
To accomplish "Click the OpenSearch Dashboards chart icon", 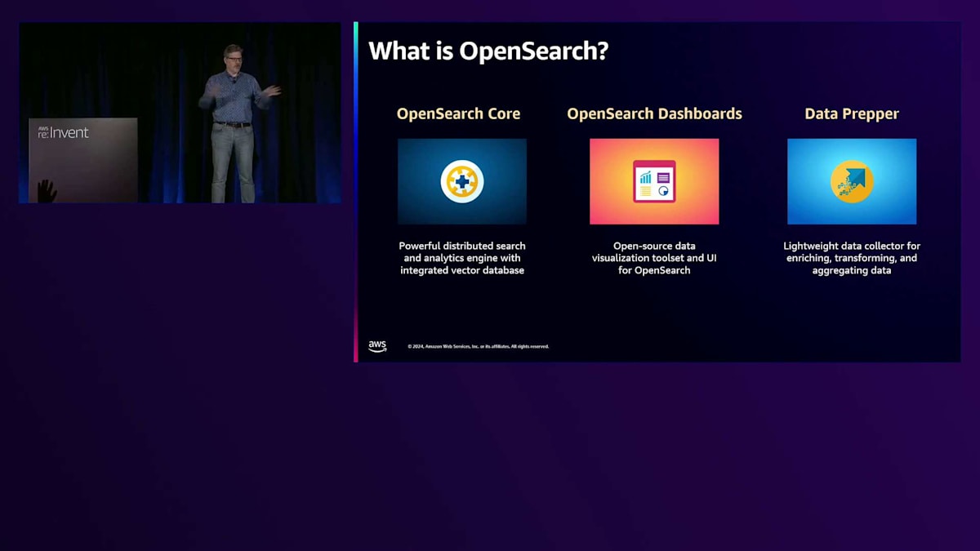I will (x=654, y=181).
